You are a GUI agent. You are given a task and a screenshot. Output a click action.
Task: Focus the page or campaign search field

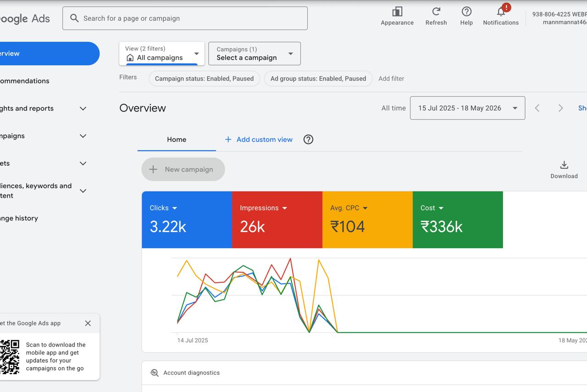[185, 18]
